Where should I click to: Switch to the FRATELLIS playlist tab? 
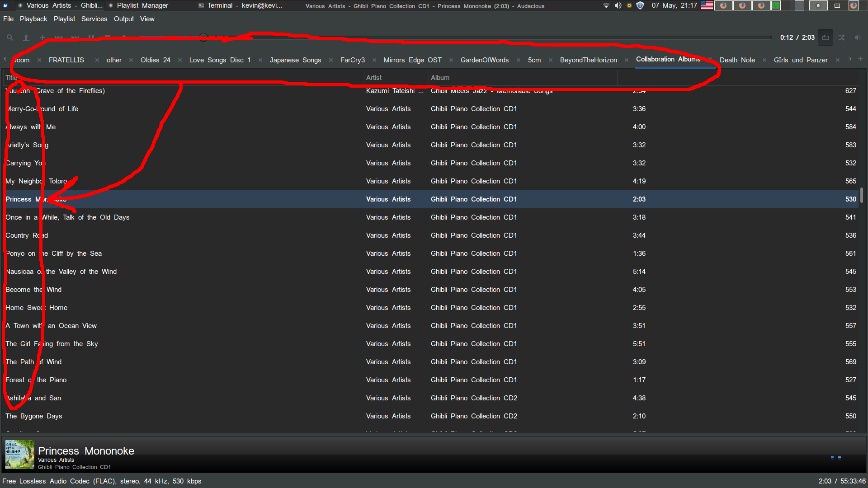click(x=66, y=60)
